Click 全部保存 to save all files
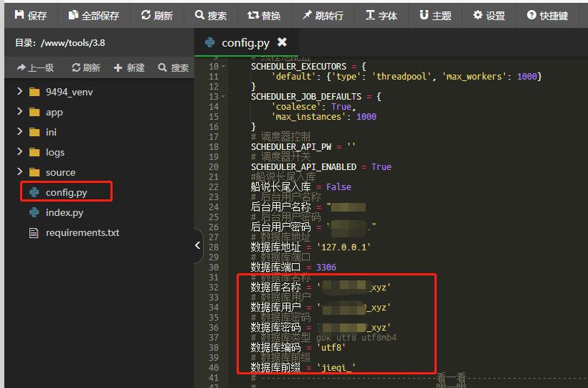 [94, 15]
